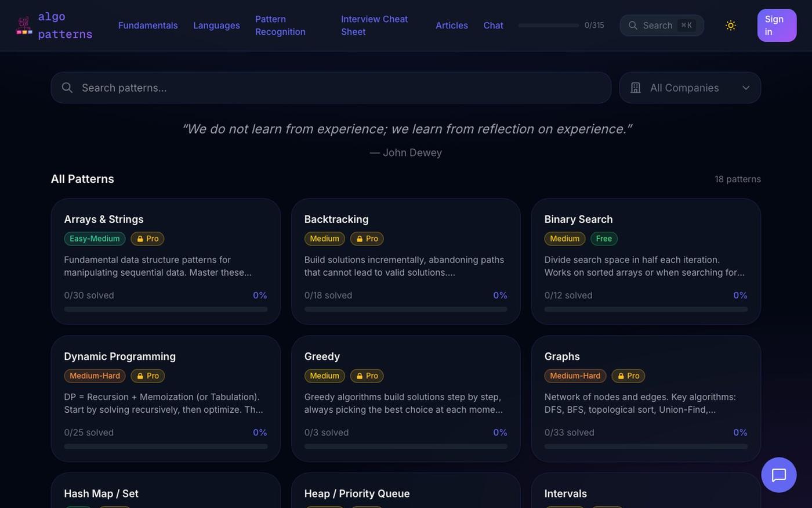Screen dimensions: 812x508
Task: Click the magnifier icon in Search patterns field
Action: click(x=67, y=88)
